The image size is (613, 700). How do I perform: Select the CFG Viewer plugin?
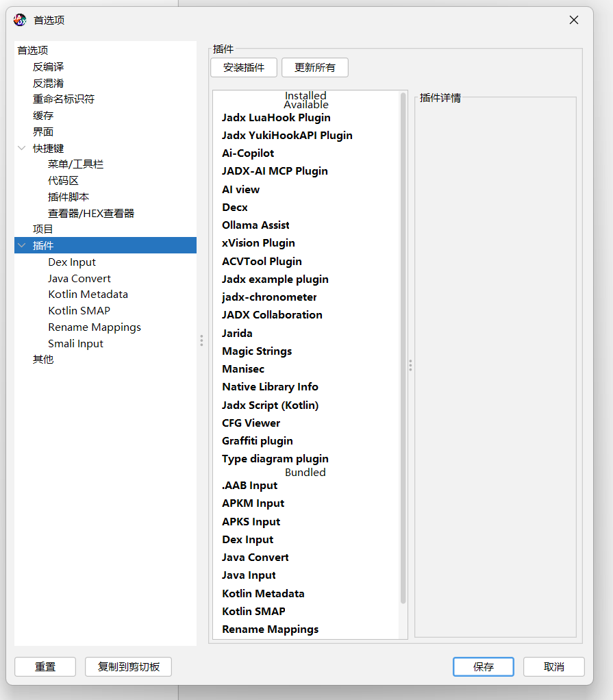[251, 423]
